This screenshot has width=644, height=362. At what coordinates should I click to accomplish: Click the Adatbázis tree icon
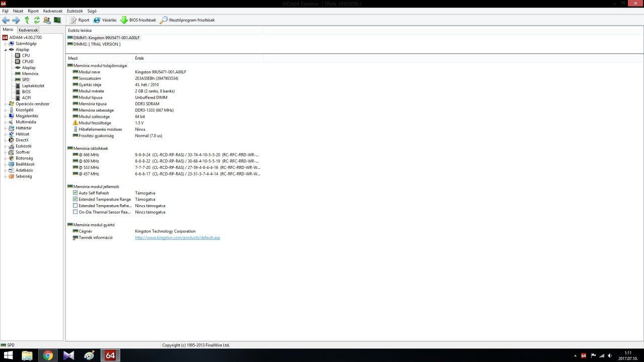pos(11,170)
